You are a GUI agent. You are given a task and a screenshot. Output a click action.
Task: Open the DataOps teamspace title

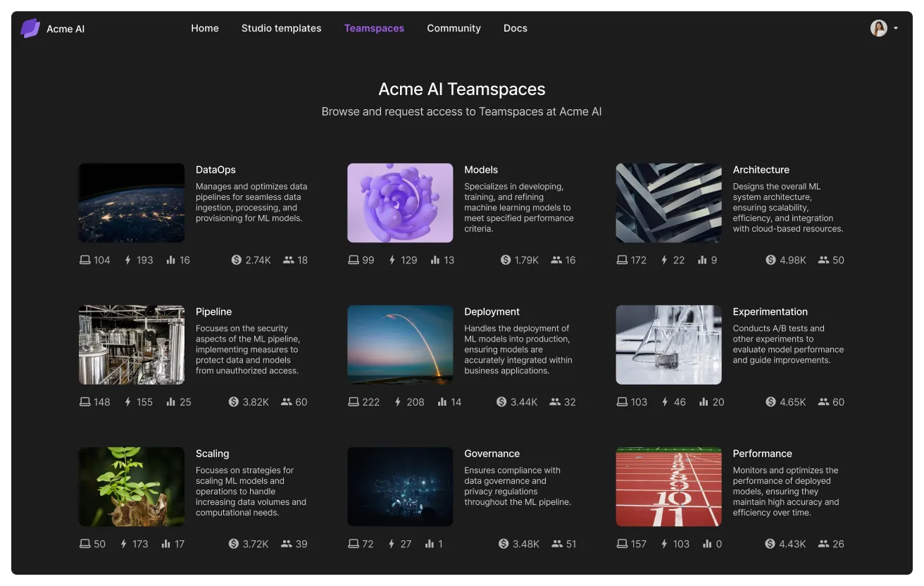tap(216, 170)
